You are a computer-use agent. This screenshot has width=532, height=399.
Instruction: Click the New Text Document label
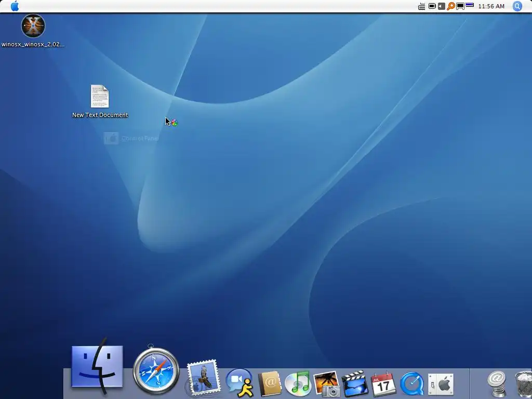[100, 115]
